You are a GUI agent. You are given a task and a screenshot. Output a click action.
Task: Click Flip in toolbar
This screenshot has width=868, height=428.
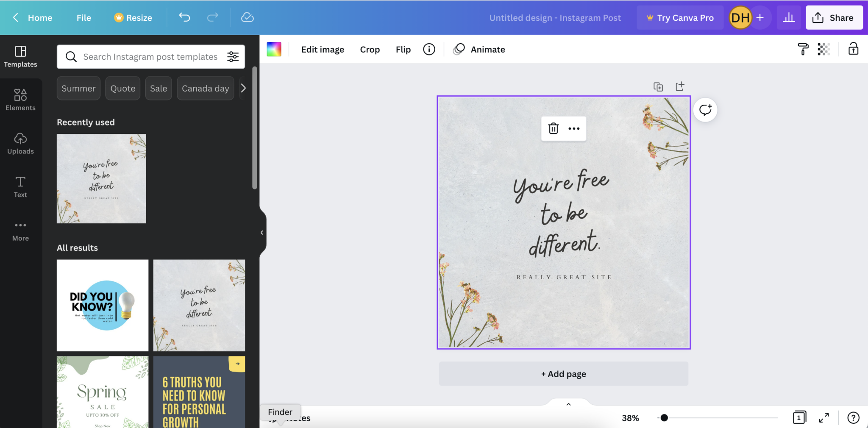pos(403,50)
